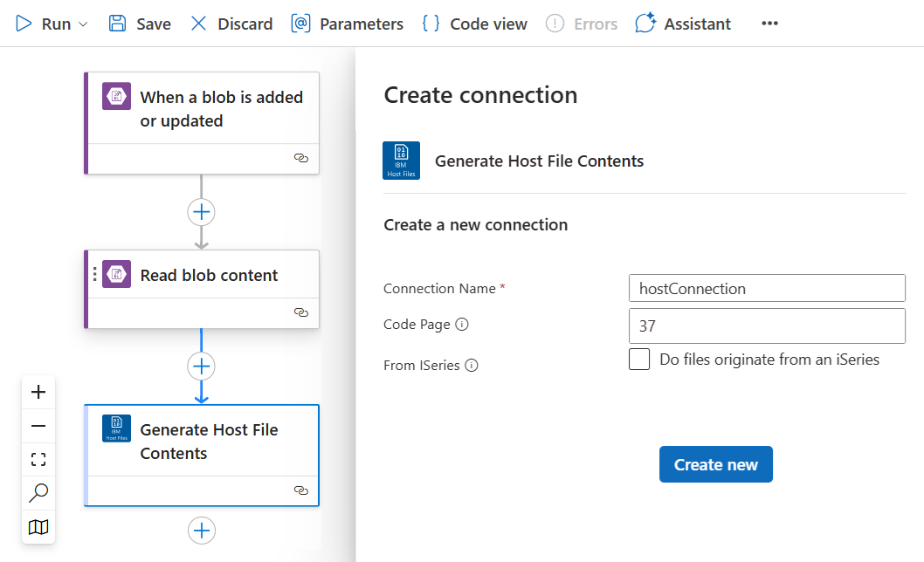Viewport: 924px width, 562px height.
Task: Zoom out on the designer canvas
Action: [x=38, y=426]
